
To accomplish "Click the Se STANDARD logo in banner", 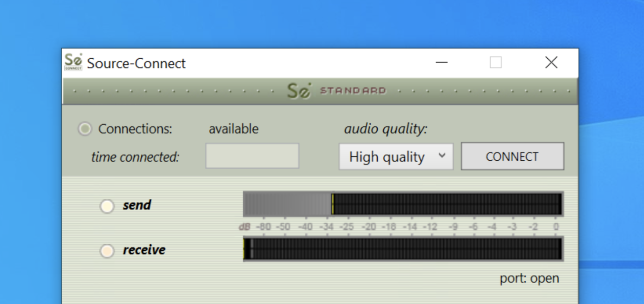I will [x=336, y=91].
